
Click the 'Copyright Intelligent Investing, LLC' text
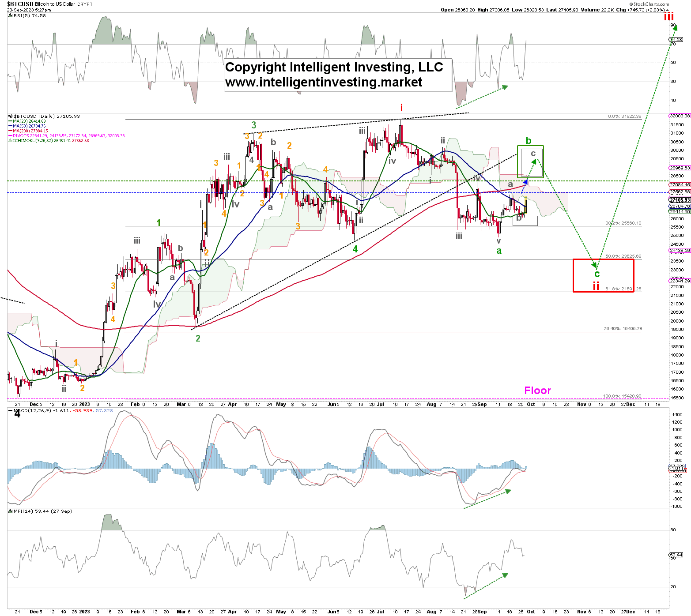pyautogui.click(x=334, y=67)
